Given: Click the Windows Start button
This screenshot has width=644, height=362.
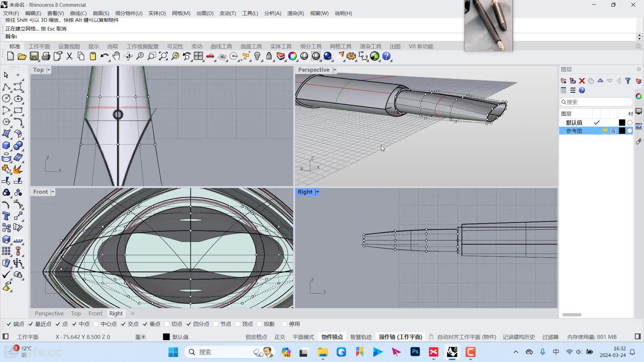Looking at the screenshot, I should (x=173, y=352).
